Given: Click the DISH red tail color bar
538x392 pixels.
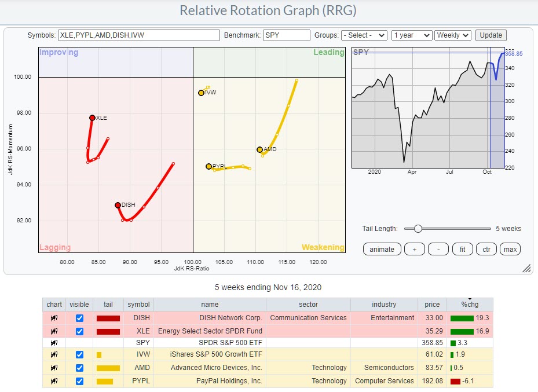Looking at the screenshot, I should [x=108, y=318].
